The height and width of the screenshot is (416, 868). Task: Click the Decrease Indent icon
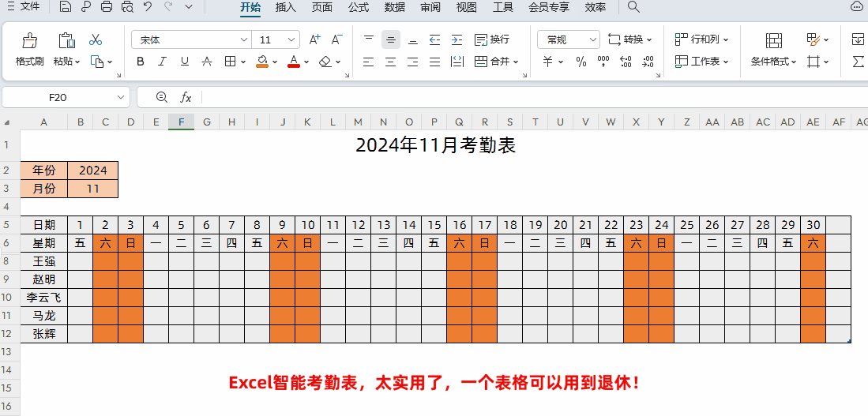[435, 39]
